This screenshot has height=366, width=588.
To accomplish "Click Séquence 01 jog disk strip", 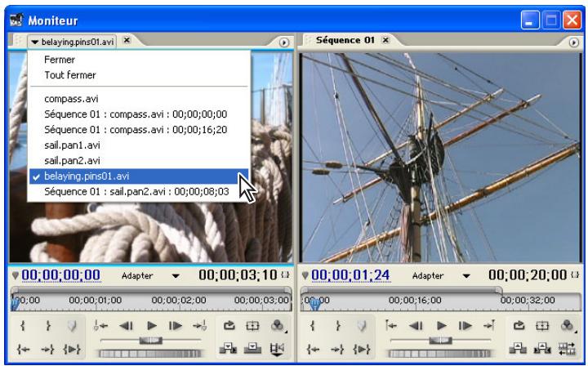I will (440, 353).
